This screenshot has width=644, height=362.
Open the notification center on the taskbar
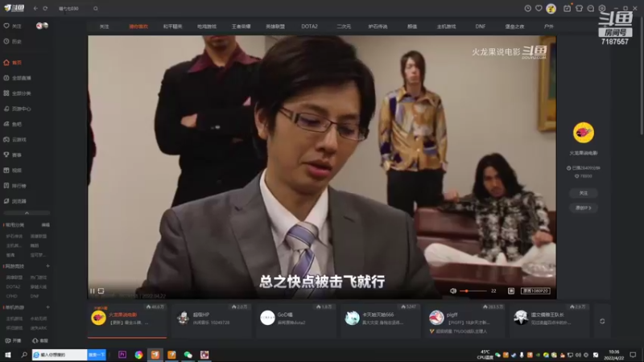pyautogui.click(x=633, y=355)
